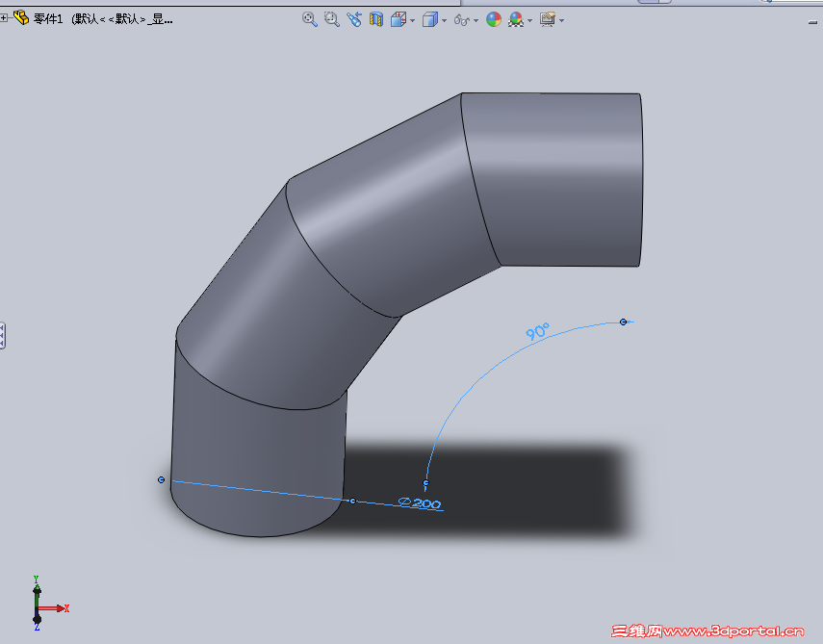
Task: Click the Hide/Show Items glasses icon
Action: (x=462, y=20)
